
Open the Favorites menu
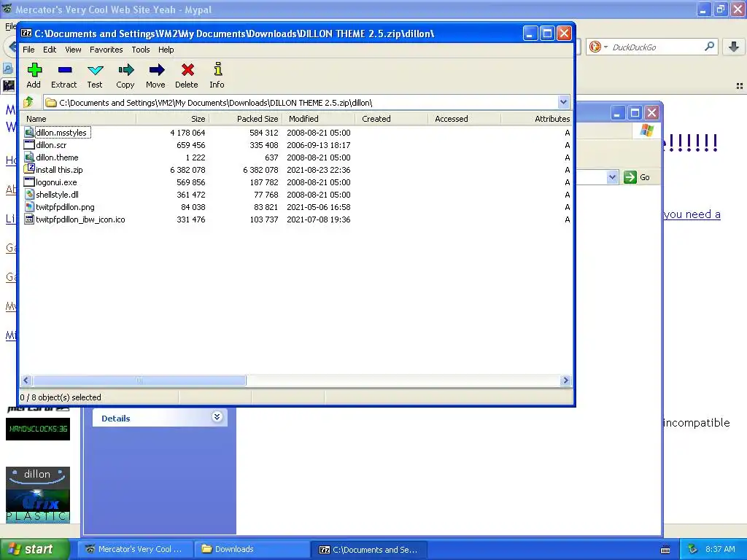point(107,50)
